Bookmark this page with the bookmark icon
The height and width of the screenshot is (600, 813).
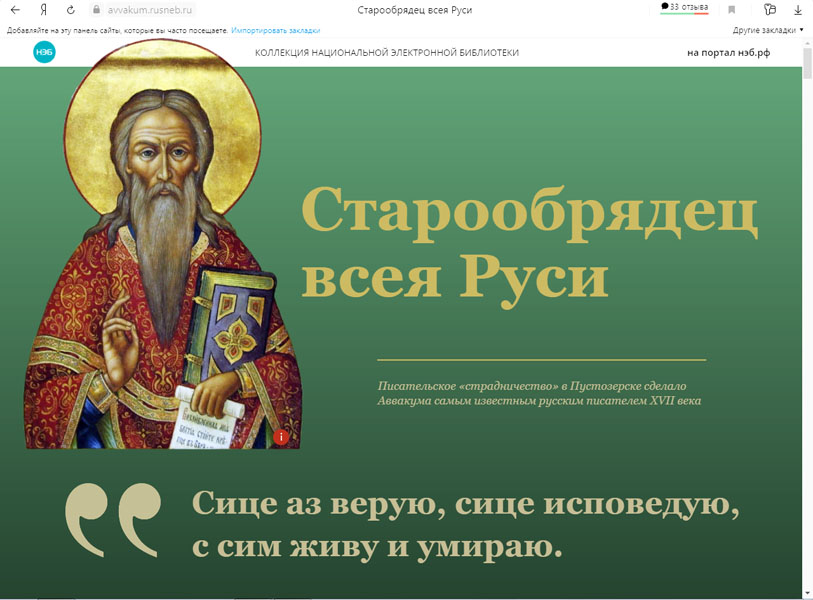point(732,10)
